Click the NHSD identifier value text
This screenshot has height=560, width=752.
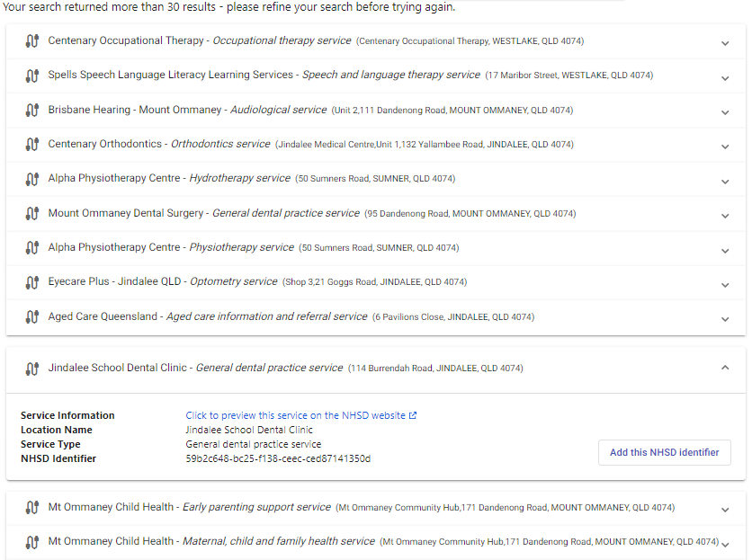[278, 458]
